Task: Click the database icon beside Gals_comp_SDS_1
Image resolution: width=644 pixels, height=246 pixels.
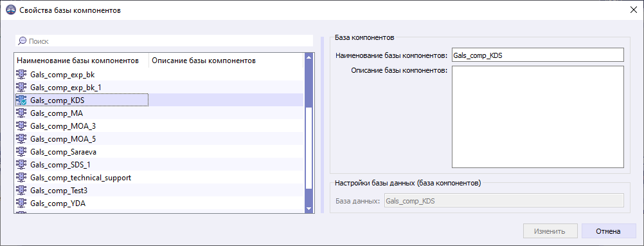Action: pyautogui.click(x=21, y=164)
